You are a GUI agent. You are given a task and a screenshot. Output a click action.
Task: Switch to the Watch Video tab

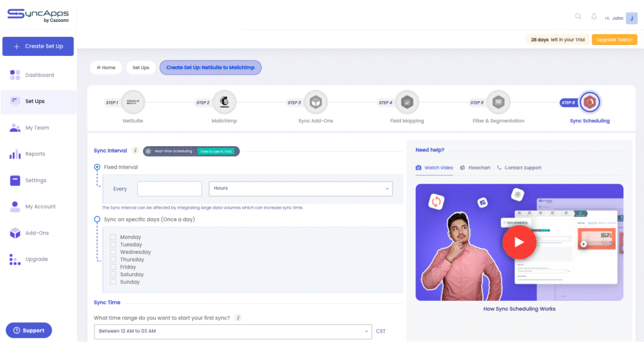434,168
